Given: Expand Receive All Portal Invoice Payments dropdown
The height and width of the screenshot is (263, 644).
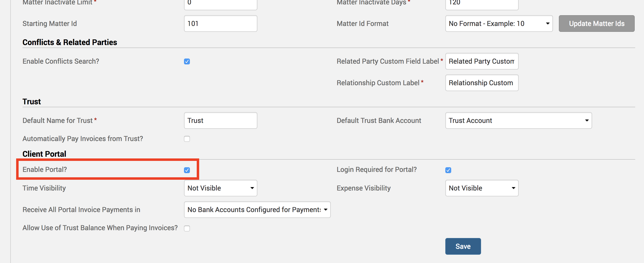Looking at the screenshot, I should click(257, 210).
